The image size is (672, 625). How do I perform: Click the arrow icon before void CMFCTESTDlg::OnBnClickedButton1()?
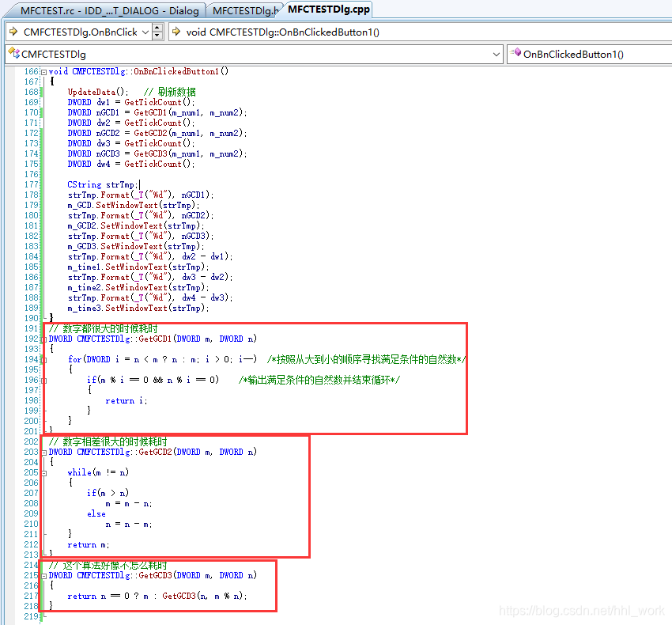click(176, 32)
